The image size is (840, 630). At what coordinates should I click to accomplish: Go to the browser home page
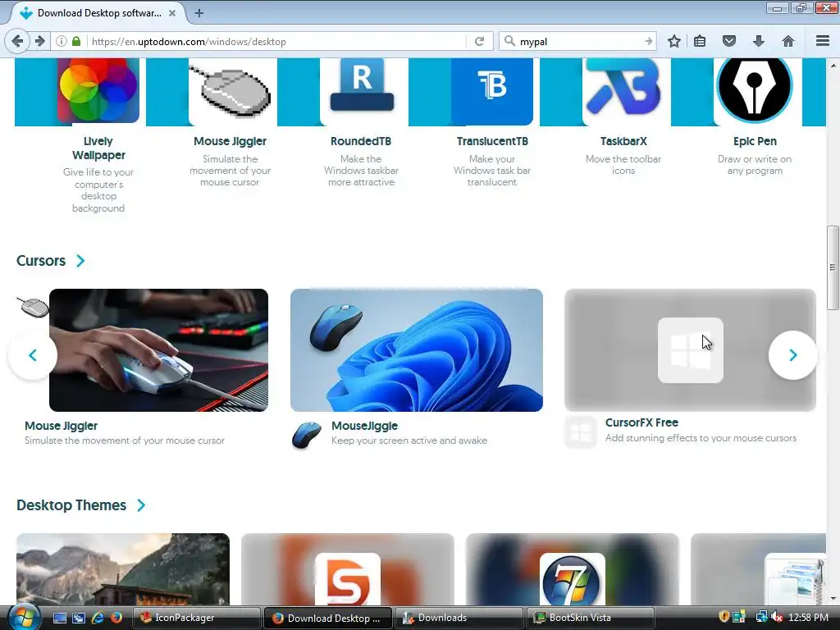pyautogui.click(x=788, y=41)
